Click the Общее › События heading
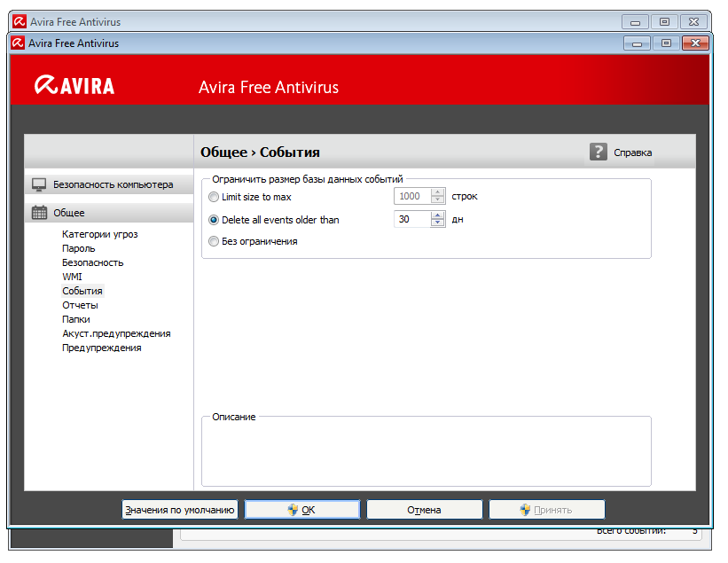Image resolution: width=728 pixels, height=563 pixels. 260,152
